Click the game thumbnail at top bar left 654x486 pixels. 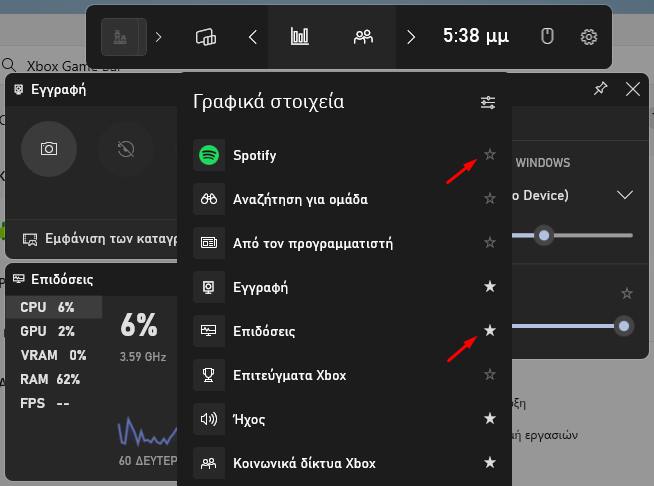tap(123, 37)
